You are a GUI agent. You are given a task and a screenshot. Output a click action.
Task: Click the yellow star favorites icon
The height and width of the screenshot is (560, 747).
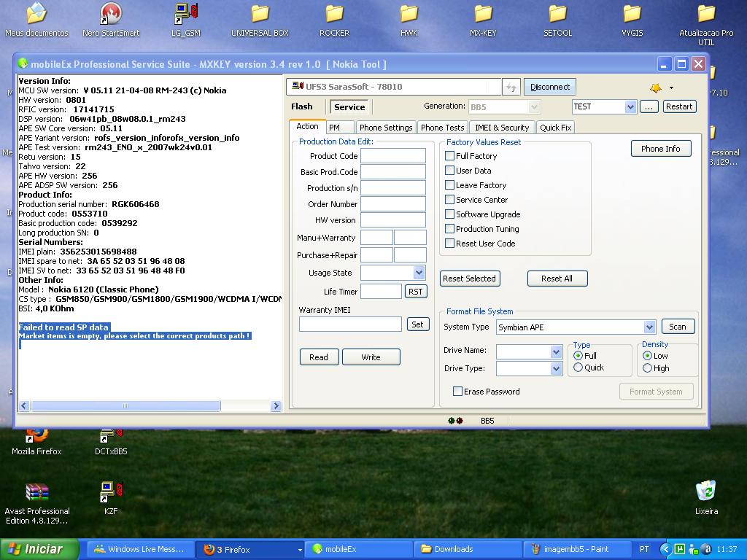pos(656,87)
